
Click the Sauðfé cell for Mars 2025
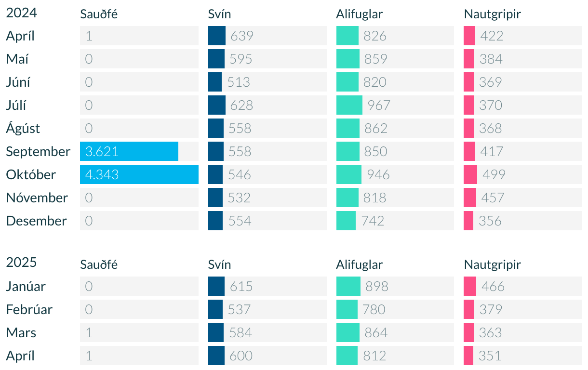tap(139, 332)
